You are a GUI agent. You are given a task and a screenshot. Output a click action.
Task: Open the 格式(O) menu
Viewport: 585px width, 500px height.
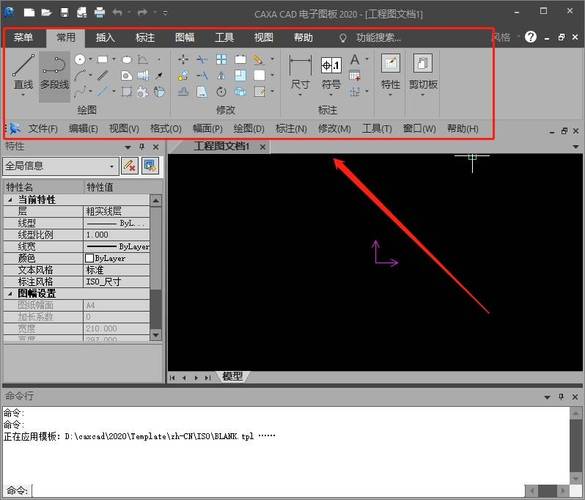coord(166,129)
